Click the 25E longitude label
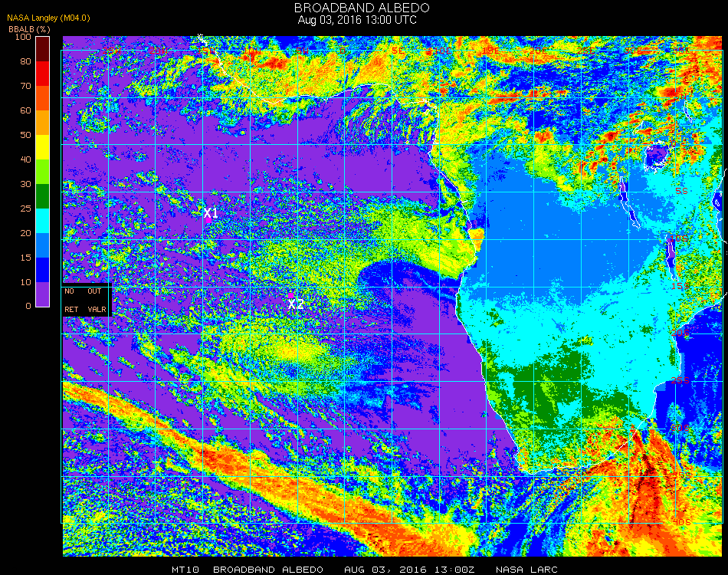728x575 pixels. (x=586, y=51)
